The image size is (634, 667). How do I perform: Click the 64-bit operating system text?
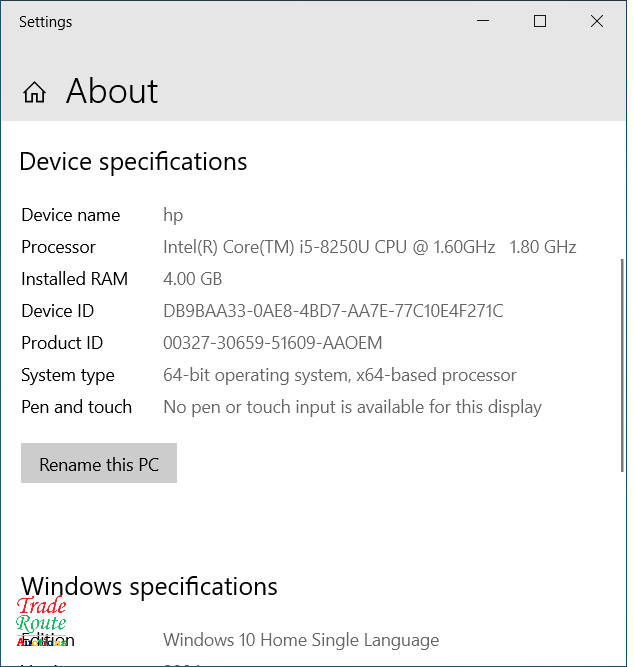coord(339,375)
